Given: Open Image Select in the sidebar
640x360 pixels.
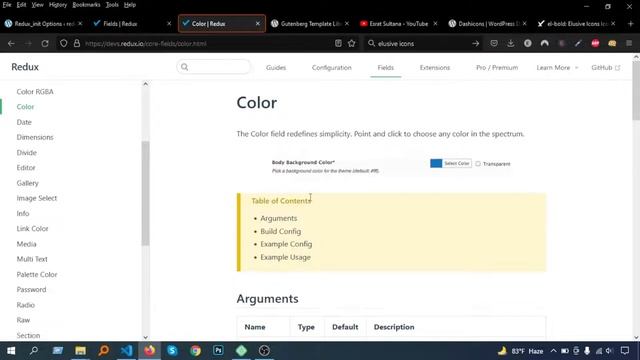Looking at the screenshot, I should coord(37,198).
